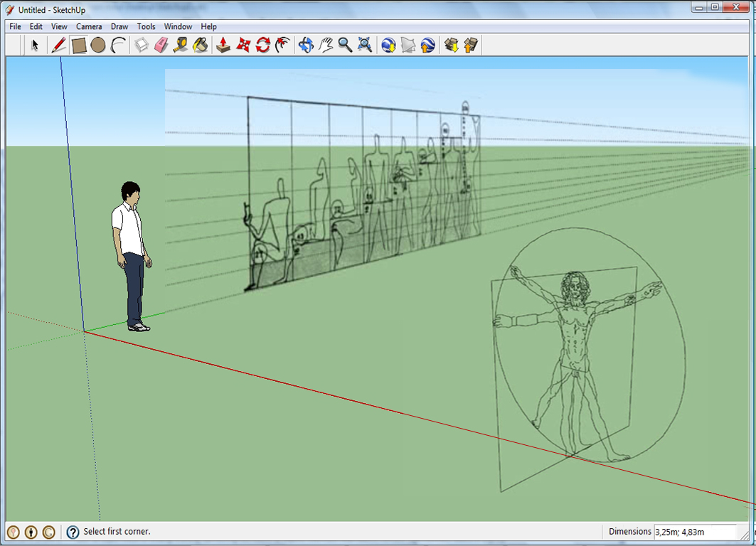Close the SketchUp window
This screenshot has width=756, height=546.
[x=736, y=7]
